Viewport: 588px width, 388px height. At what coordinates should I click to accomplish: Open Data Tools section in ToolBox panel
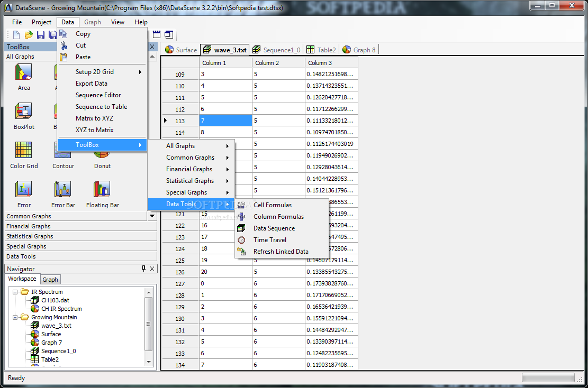(81, 256)
